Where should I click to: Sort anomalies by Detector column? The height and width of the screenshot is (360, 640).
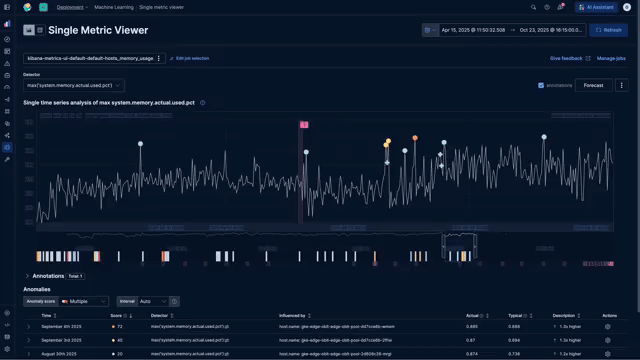coord(162,316)
